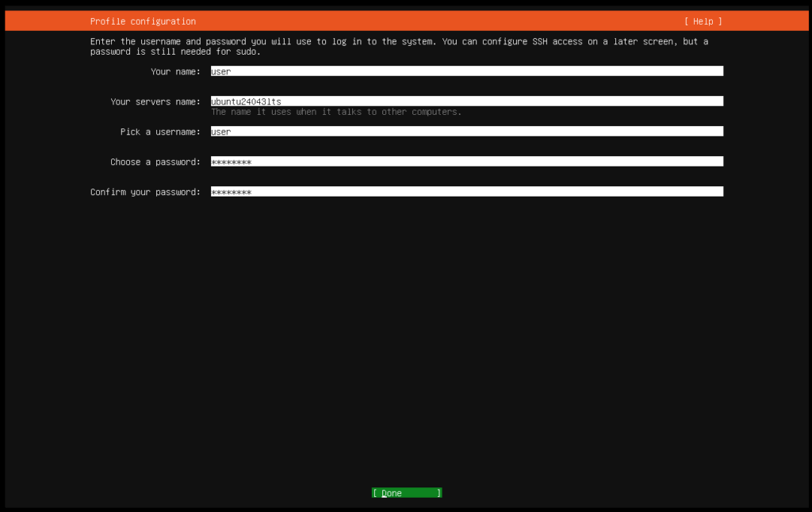Click 'Enter the username' at the instructions' start
Viewport: 812px width, 512px height.
[x=137, y=41]
